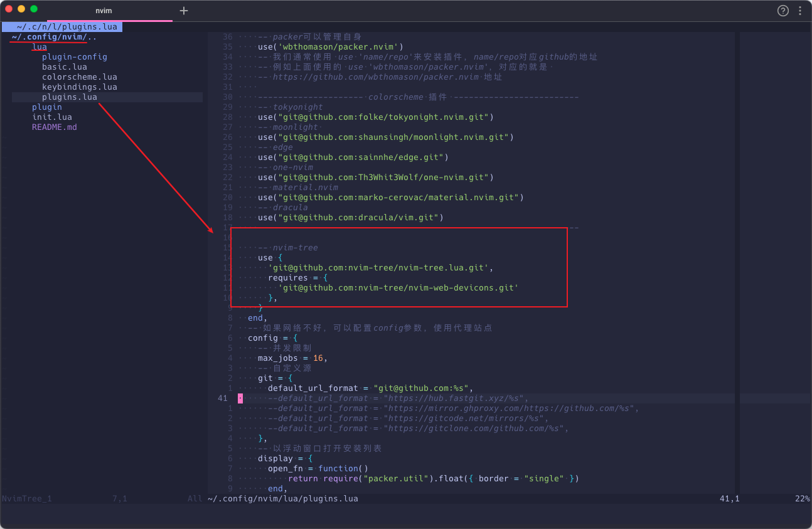This screenshot has width=812, height=529.
Task: Click status bar path ~/.config/nvim/lua/plugins.lua
Action: pos(283,499)
